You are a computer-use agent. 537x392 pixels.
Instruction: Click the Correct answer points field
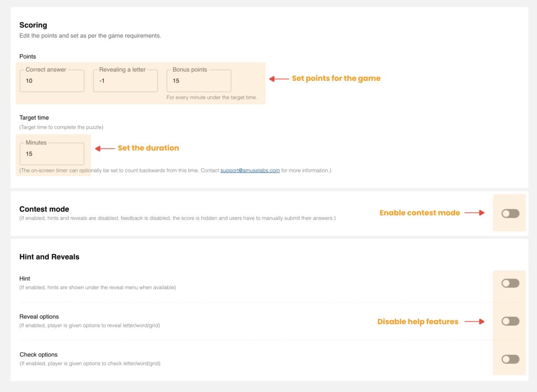52,81
